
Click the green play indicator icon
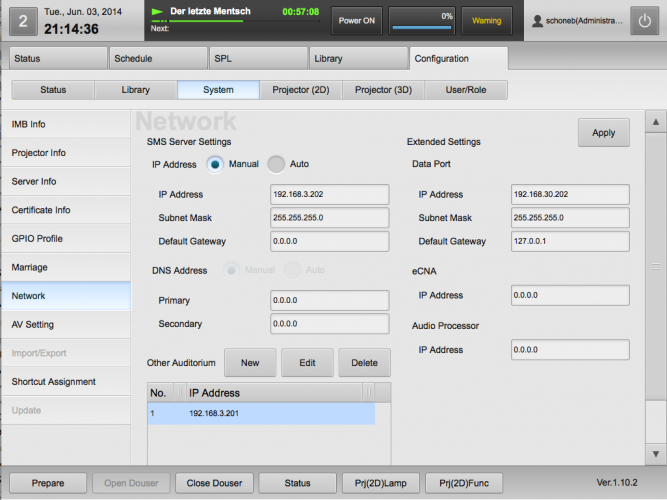(157, 11)
